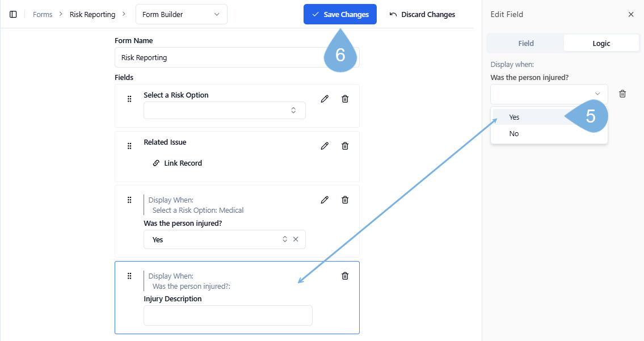Clear the Yes value in injured dropdown
644x341 pixels.
pos(296,239)
